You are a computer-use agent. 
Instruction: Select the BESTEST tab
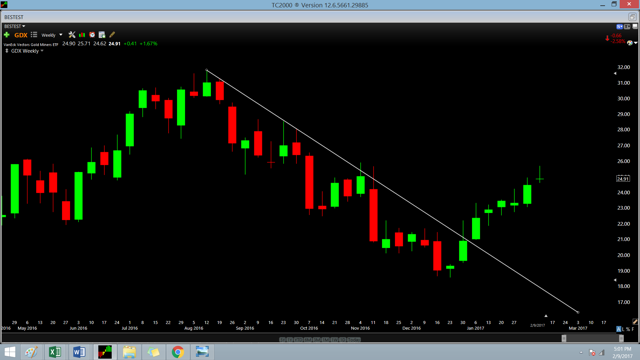coord(14,17)
